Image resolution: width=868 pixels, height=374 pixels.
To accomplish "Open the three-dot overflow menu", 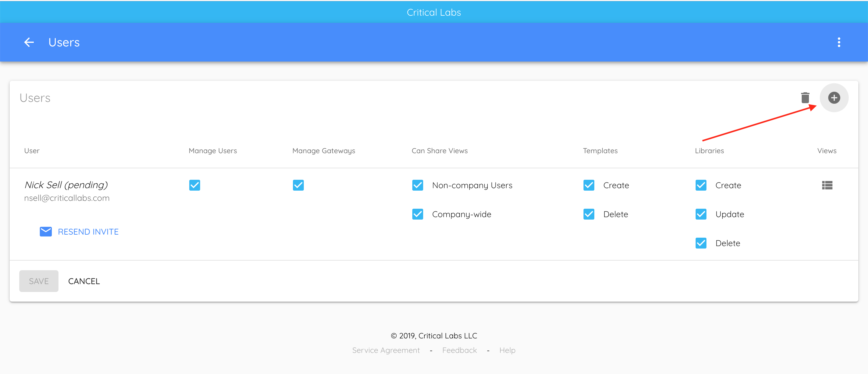I will [839, 42].
